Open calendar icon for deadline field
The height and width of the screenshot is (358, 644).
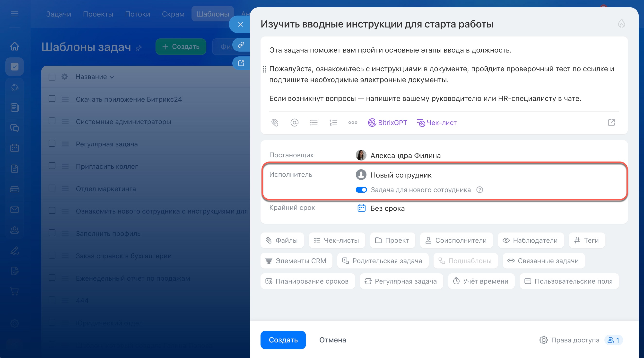(362, 208)
